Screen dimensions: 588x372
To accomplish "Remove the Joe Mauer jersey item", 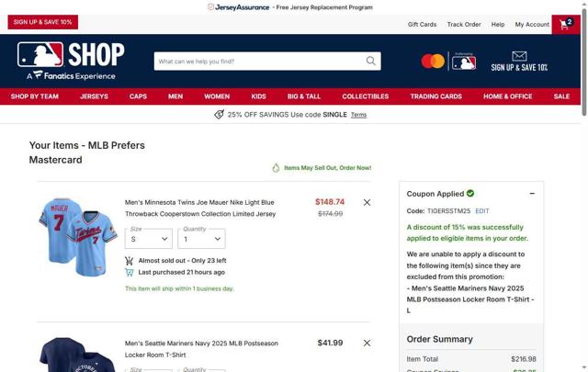I will pos(367,202).
